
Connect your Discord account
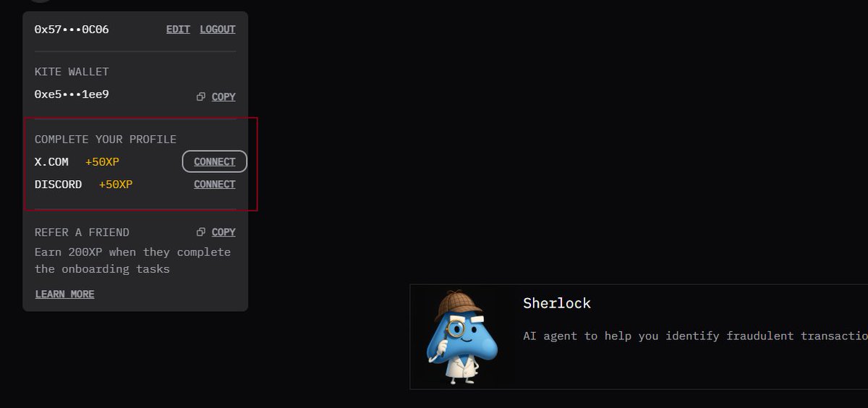click(x=215, y=184)
